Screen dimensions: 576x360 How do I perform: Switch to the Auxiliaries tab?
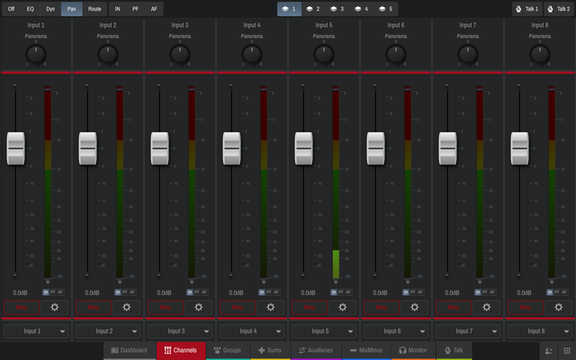click(x=316, y=350)
